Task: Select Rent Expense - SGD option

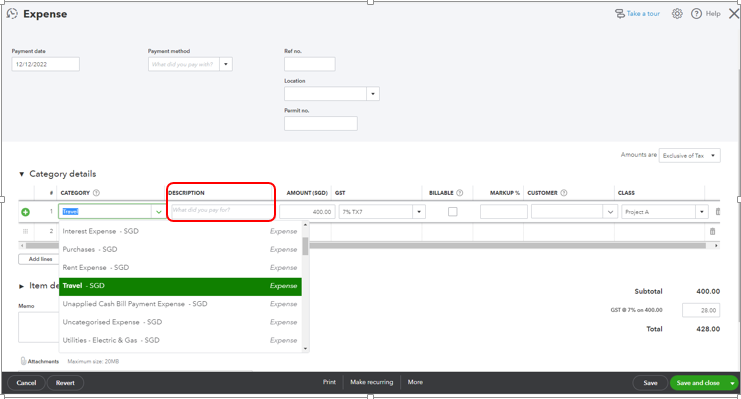Action: 180,268
